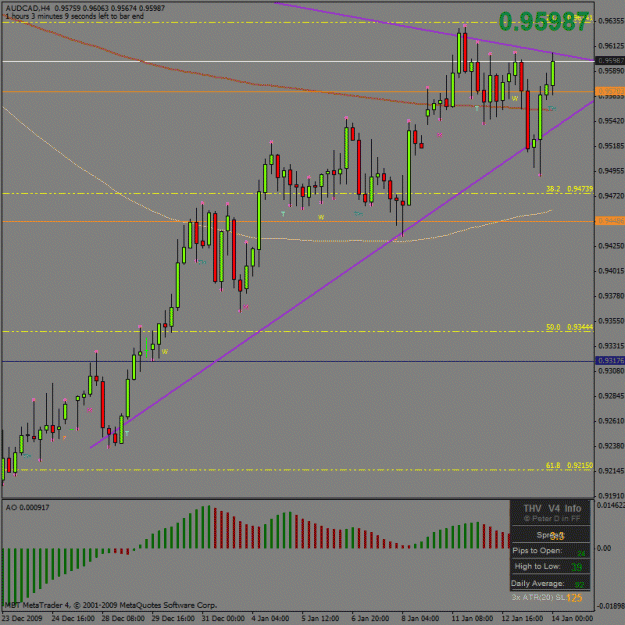The height and width of the screenshot is (625, 625).
Task: Click the blue 0.93176 price tag
Action: (610, 361)
